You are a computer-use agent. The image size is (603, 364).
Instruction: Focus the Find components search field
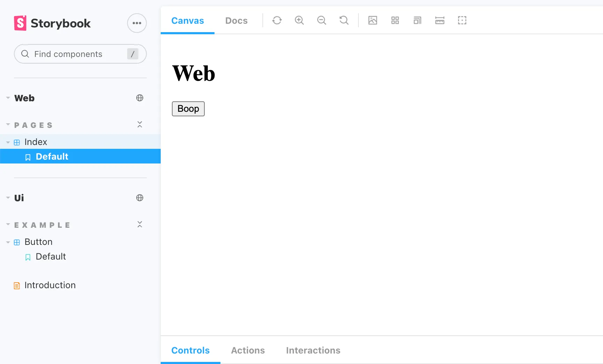click(x=77, y=54)
